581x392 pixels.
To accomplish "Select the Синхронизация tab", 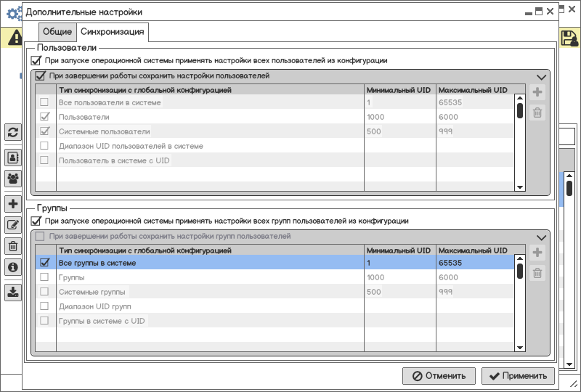I will click(x=113, y=32).
